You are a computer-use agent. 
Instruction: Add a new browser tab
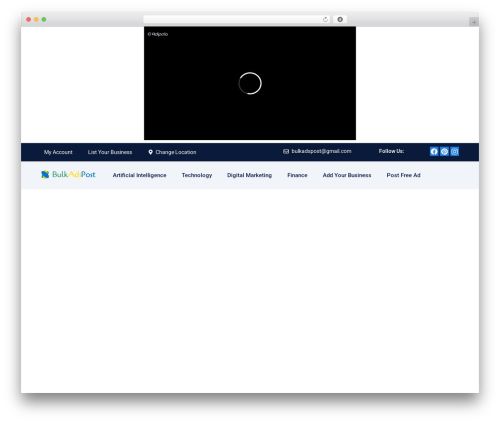[x=474, y=22]
